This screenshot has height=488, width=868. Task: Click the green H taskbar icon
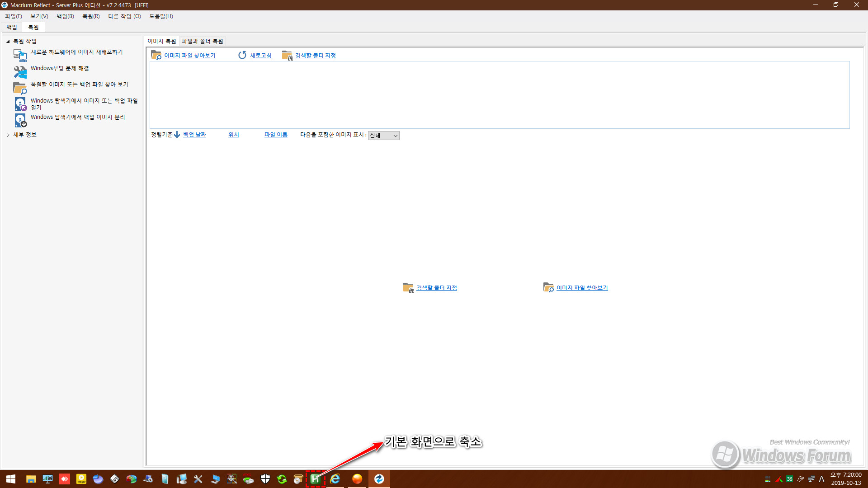pyautogui.click(x=315, y=479)
